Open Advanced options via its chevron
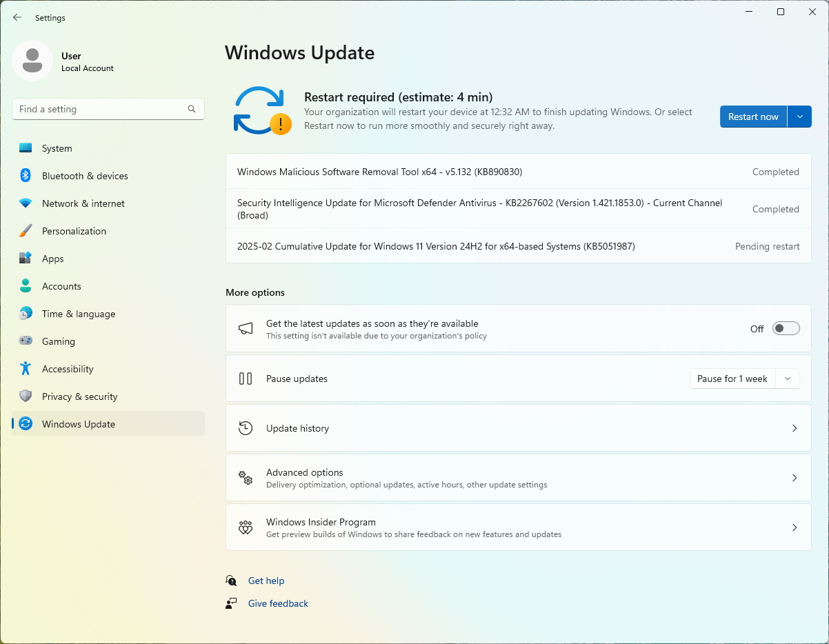The height and width of the screenshot is (644, 829). point(795,478)
